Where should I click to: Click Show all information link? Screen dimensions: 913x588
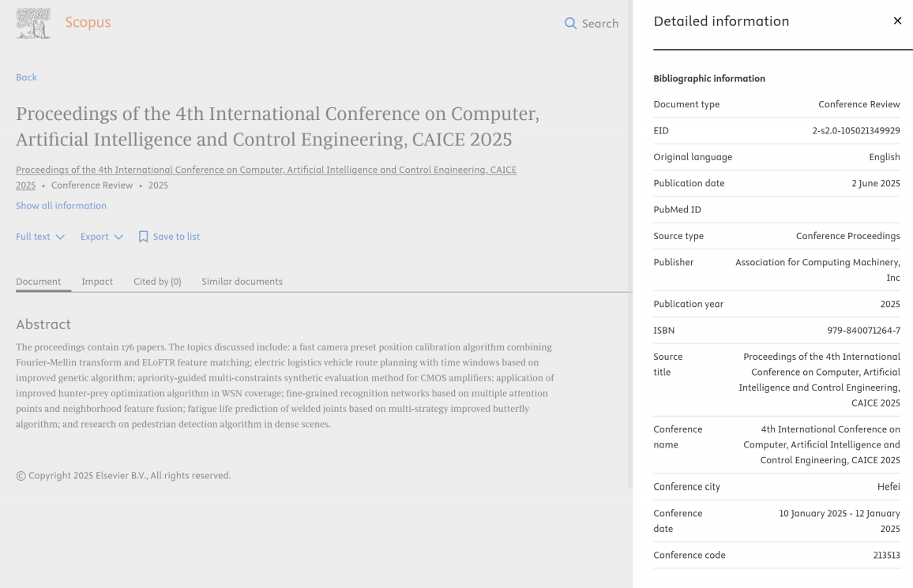[61, 206]
